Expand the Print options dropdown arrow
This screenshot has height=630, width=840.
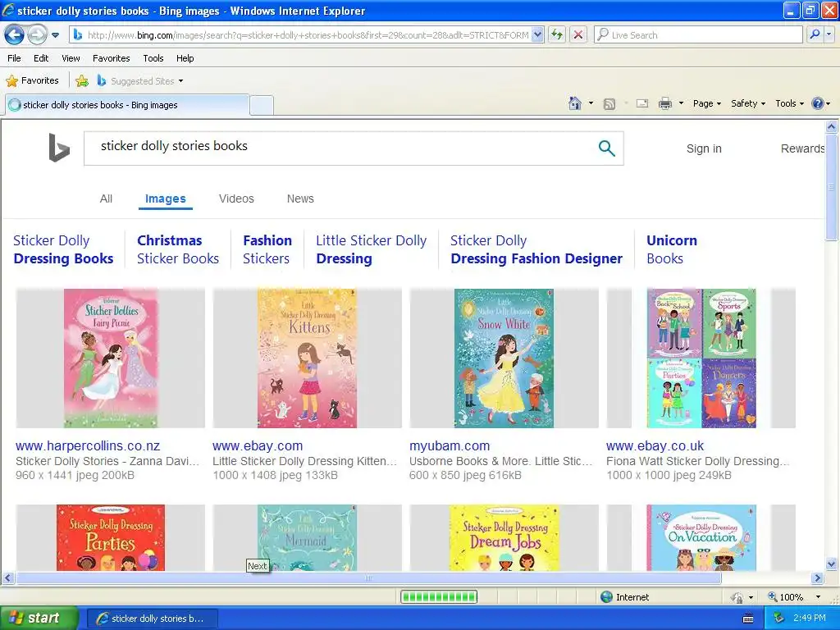(681, 103)
